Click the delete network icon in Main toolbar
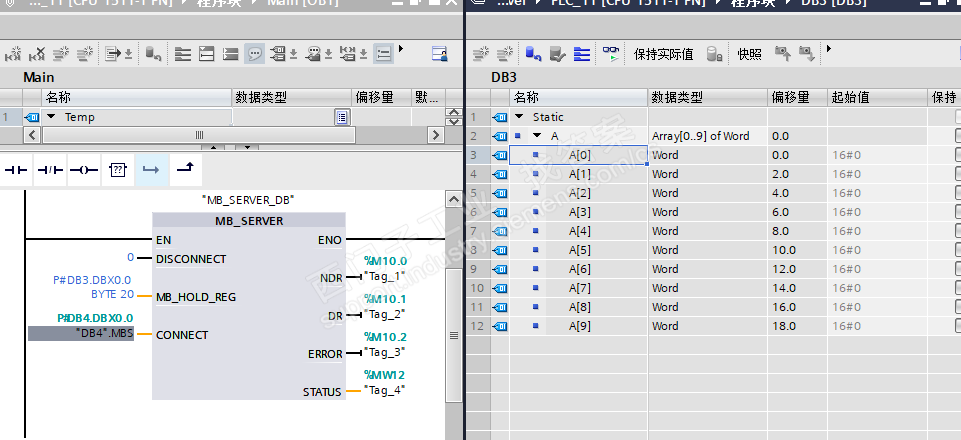Image resolution: width=961 pixels, height=440 pixels. (37, 54)
